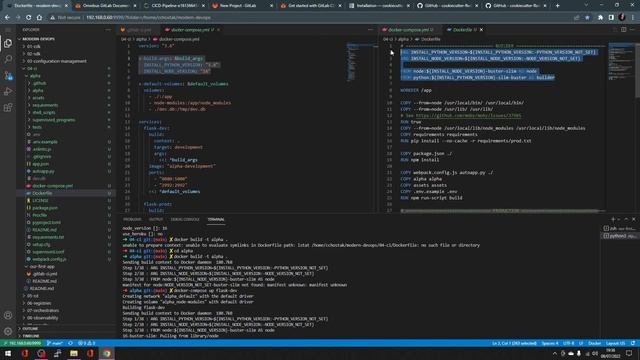Open the Accounts menu icon
This screenshot has width=640, height=360.
click(x=8, y=315)
